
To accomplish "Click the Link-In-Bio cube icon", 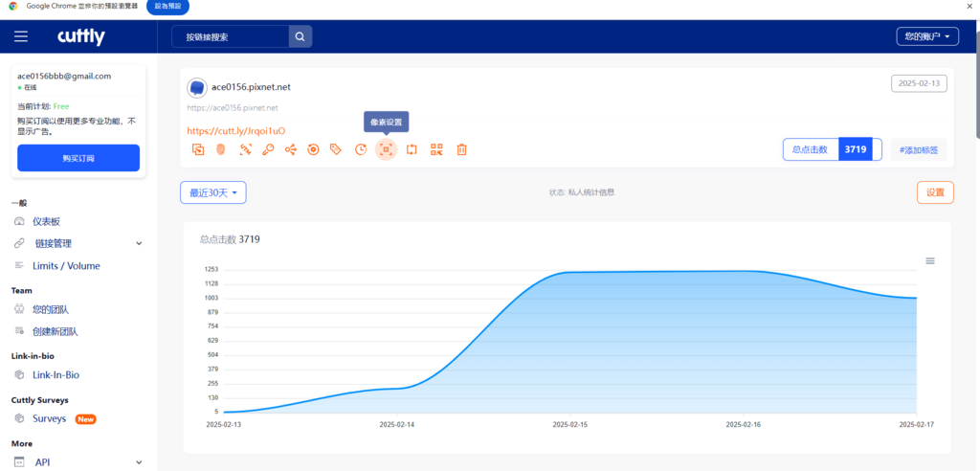I will 19,375.
